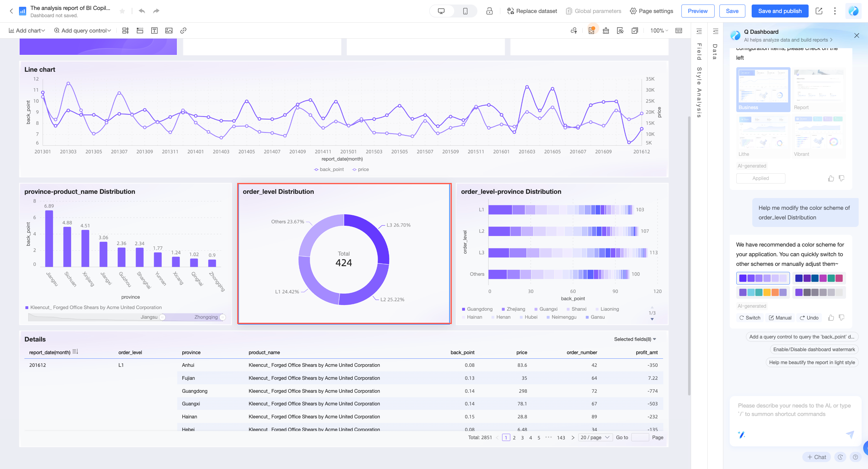Image resolution: width=868 pixels, height=469 pixels.
Task: Open the Style side panel tab
Action: pyautogui.click(x=699, y=76)
